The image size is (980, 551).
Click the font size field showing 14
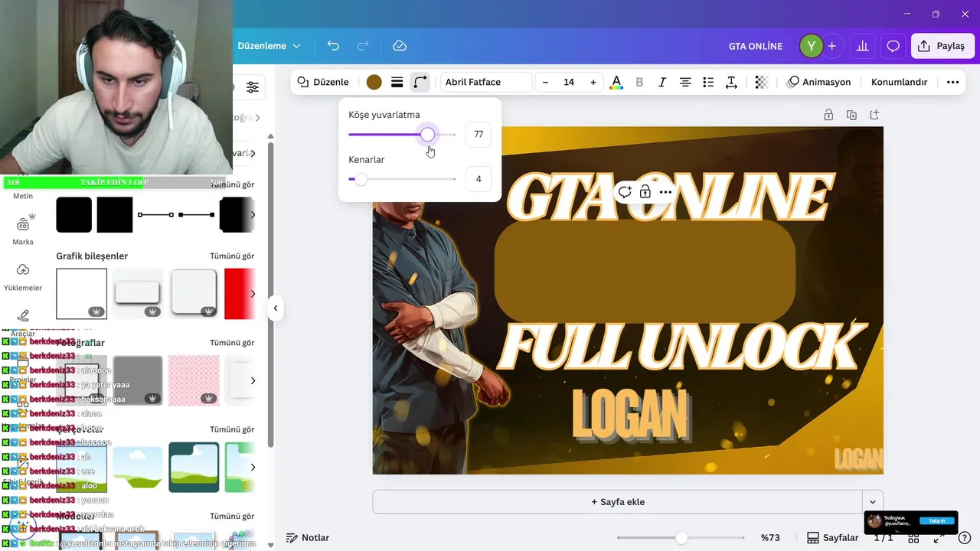coord(569,82)
